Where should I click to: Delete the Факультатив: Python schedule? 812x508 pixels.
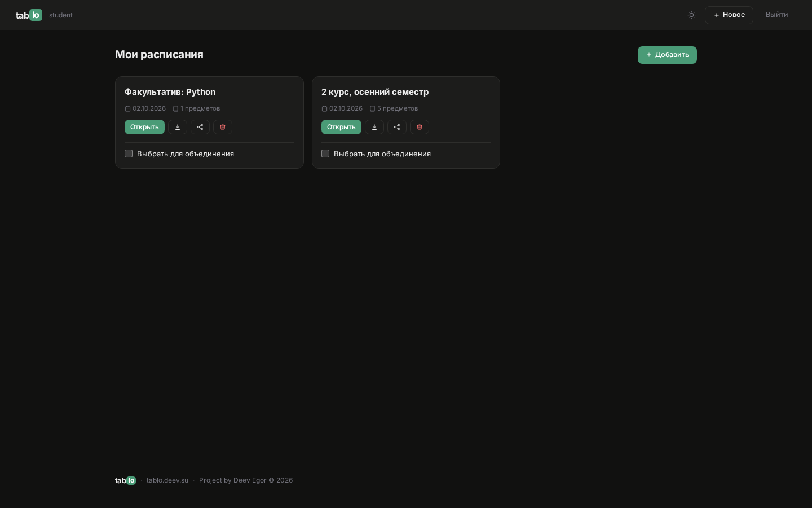pos(223,127)
